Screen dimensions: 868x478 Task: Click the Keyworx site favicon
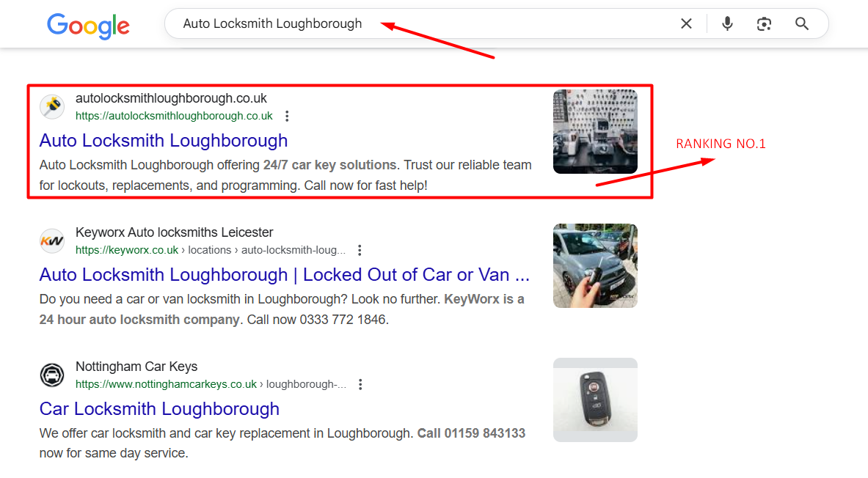(x=52, y=240)
